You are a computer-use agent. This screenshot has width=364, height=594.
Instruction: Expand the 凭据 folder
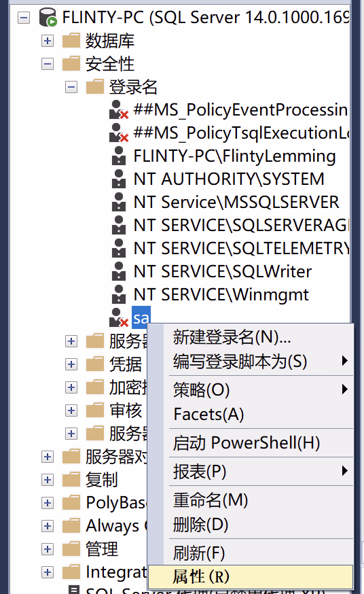pos(71,364)
